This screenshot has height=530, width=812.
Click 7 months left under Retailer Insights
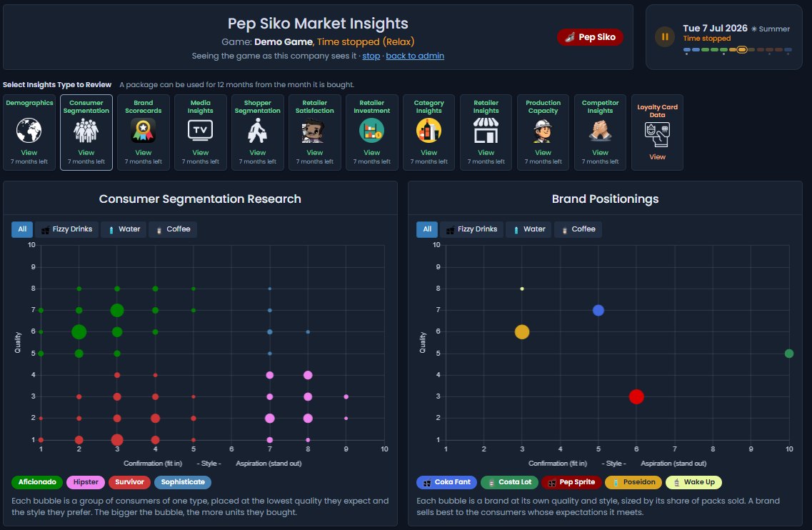tap(486, 161)
